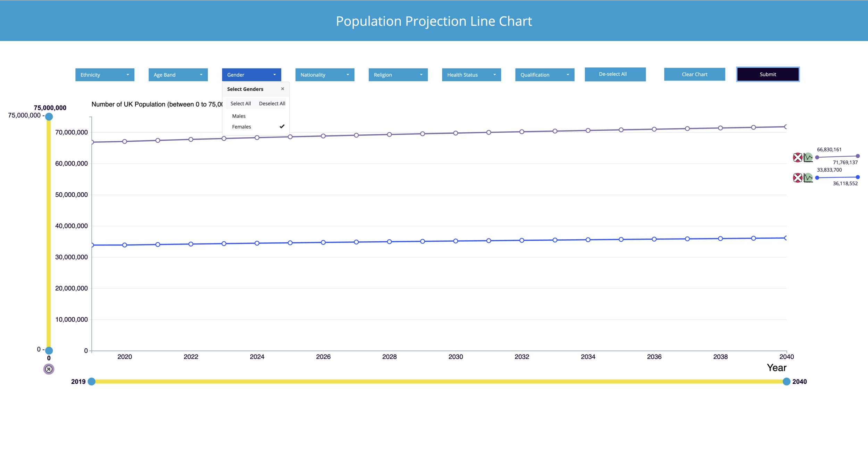Open the Qualification dropdown

545,75
